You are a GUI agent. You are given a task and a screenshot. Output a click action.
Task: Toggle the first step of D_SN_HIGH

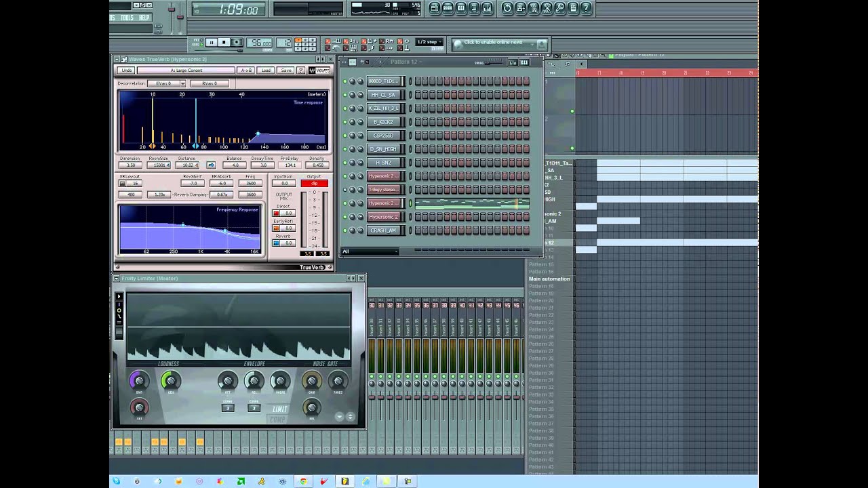click(418, 149)
